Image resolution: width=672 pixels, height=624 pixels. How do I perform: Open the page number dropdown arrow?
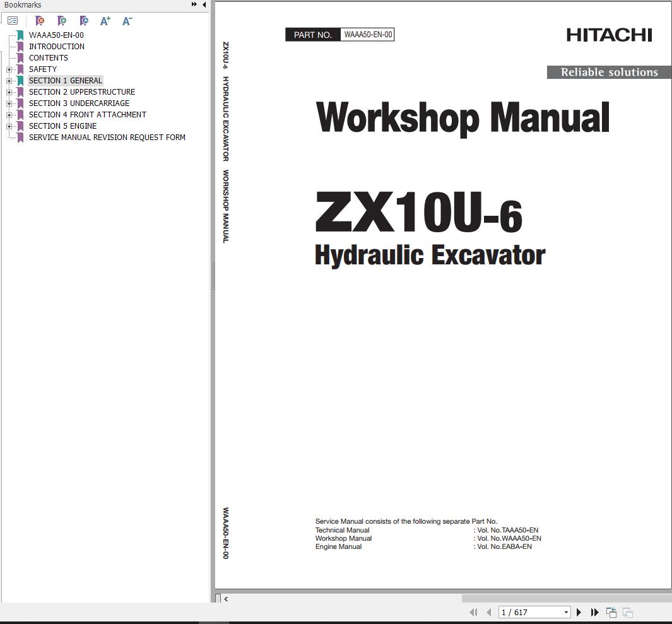point(566,613)
